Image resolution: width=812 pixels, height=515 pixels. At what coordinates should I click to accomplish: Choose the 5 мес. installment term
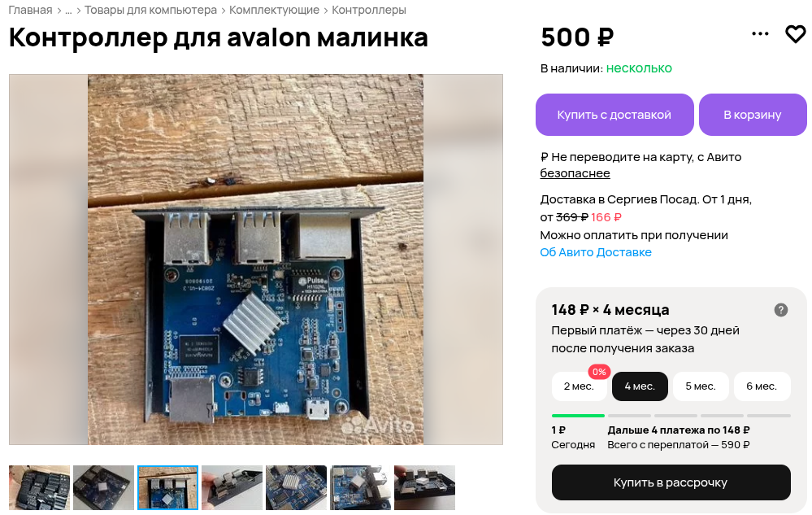pyautogui.click(x=701, y=386)
